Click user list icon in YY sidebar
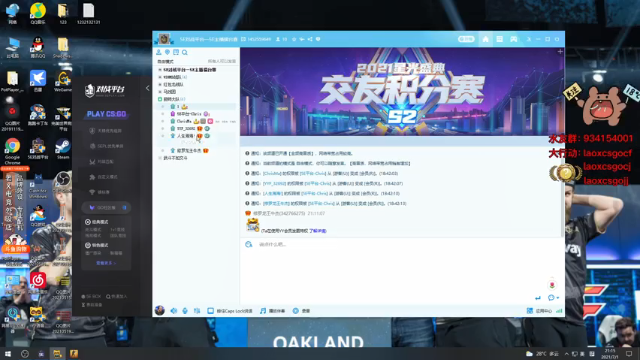The image size is (640, 360). coord(159,52)
